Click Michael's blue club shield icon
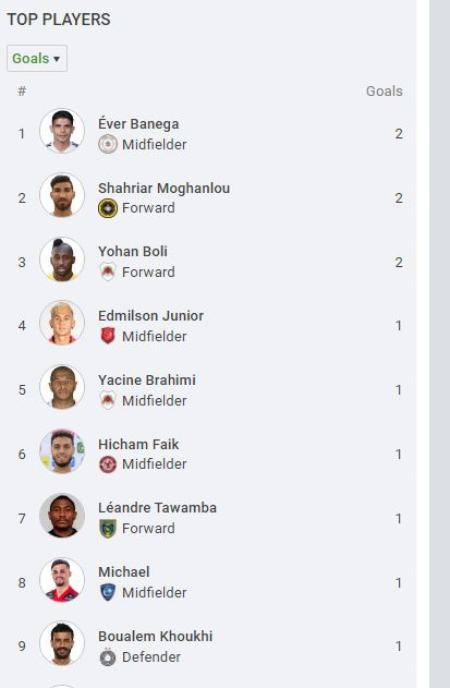The image size is (450, 688). click(107, 592)
